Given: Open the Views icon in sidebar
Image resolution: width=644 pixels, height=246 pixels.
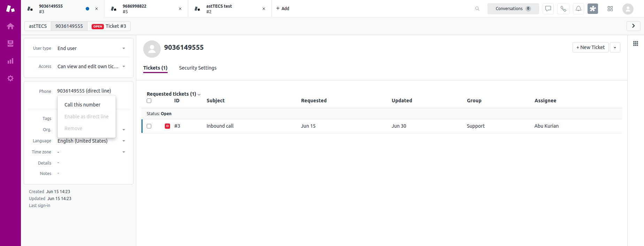Looking at the screenshot, I should coord(10,43).
